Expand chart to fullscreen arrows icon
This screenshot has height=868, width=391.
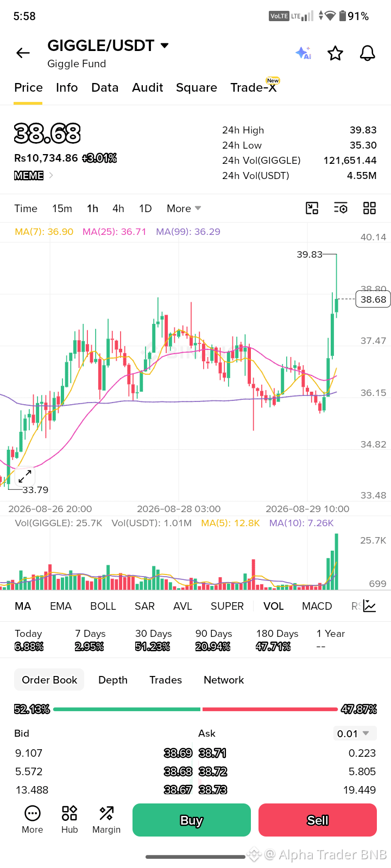[x=24, y=477]
